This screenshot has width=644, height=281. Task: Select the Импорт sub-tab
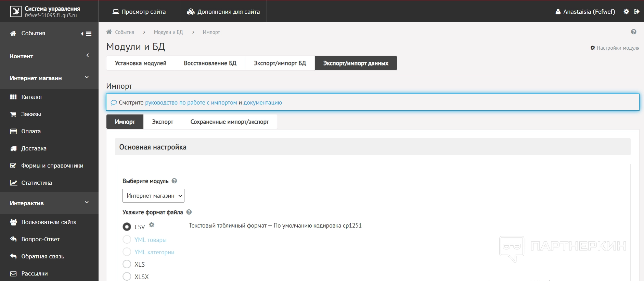(x=125, y=122)
